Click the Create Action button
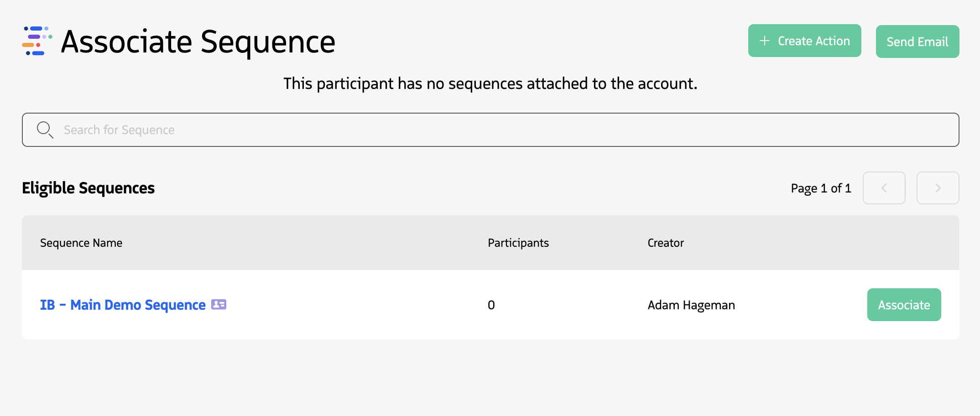The height and width of the screenshot is (416, 980). tap(804, 41)
